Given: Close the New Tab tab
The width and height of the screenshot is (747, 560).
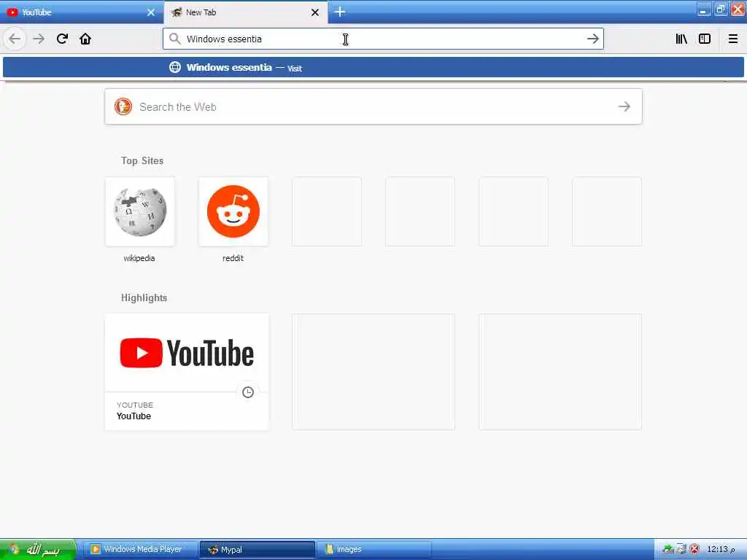Looking at the screenshot, I should point(315,12).
